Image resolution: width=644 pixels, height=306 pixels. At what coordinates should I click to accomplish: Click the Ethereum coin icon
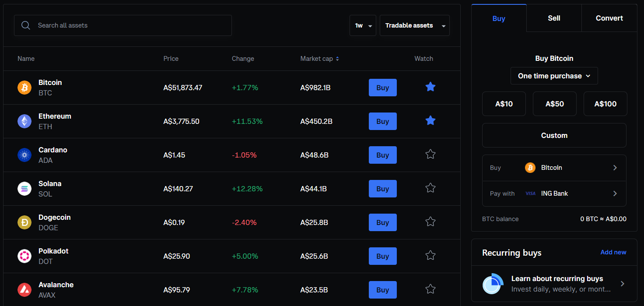pyautogui.click(x=24, y=121)
